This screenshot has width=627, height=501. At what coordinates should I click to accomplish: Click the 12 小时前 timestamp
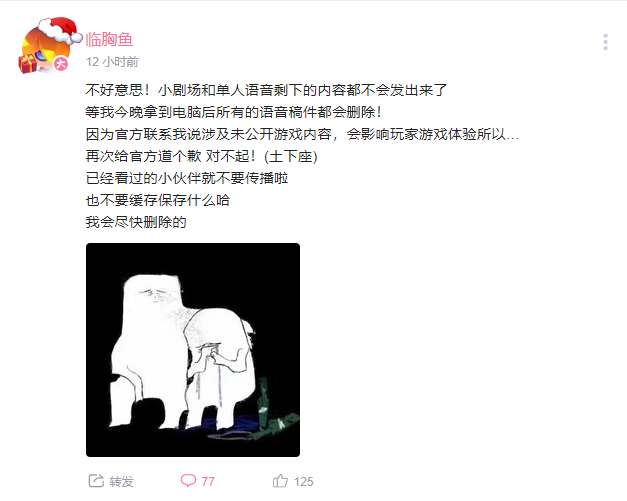pos(112,62)
